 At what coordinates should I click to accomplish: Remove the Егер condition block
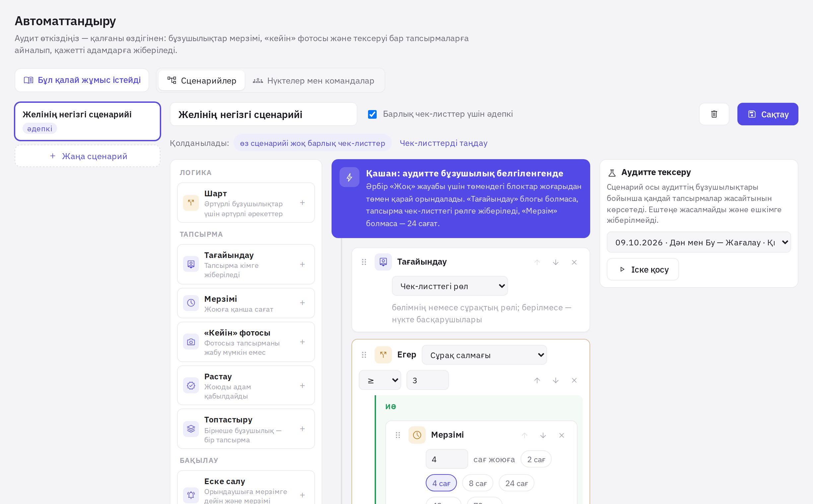tap(574, 380)
